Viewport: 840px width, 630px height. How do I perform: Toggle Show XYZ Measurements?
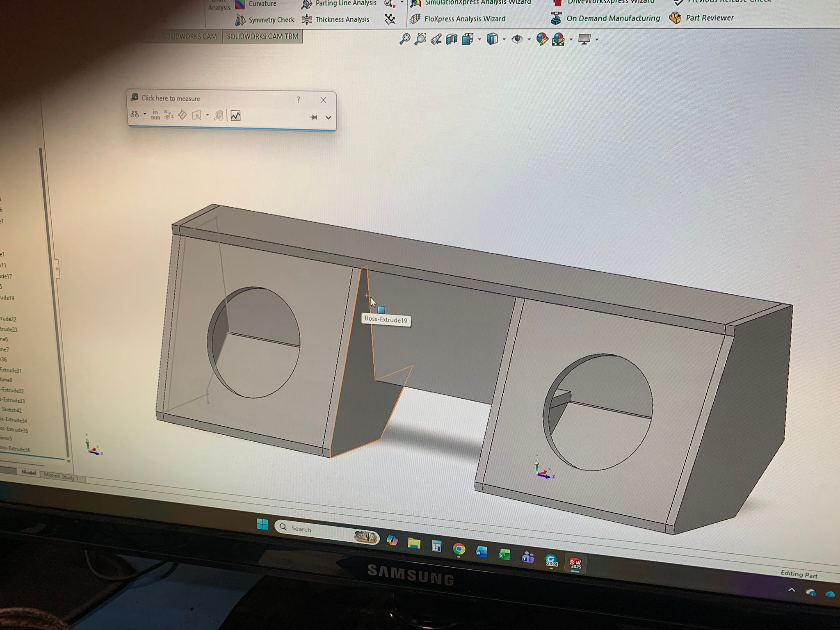[x=169, y=115]
